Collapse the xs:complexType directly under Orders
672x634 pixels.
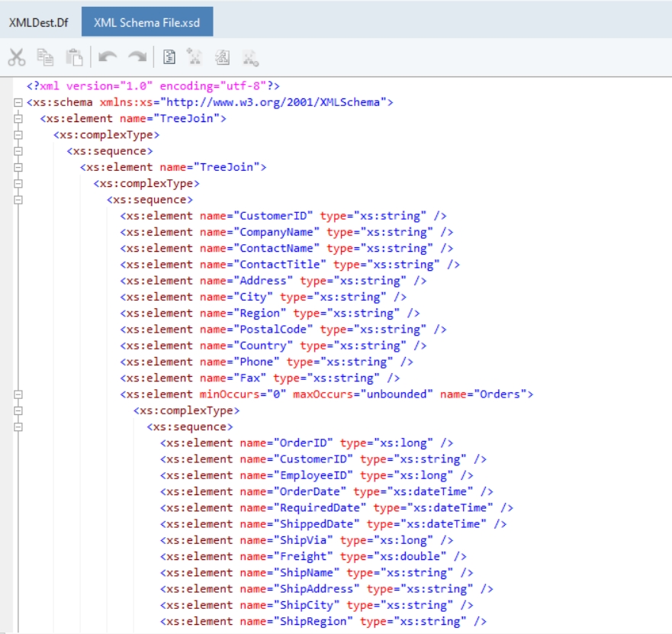[18, 410]
